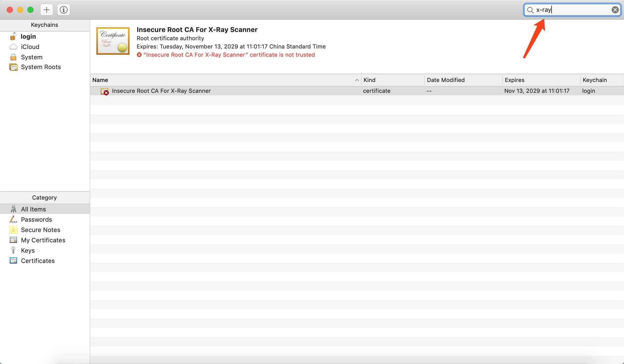Open the info inspector button
The height and width of the screenshot is (364, 624).
[x=64, y=10]
